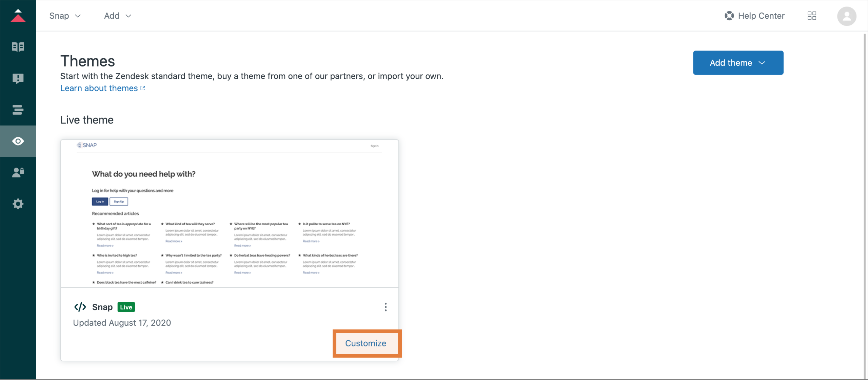
Task: Select the Customize design eye icon
Action: (18, 141)
